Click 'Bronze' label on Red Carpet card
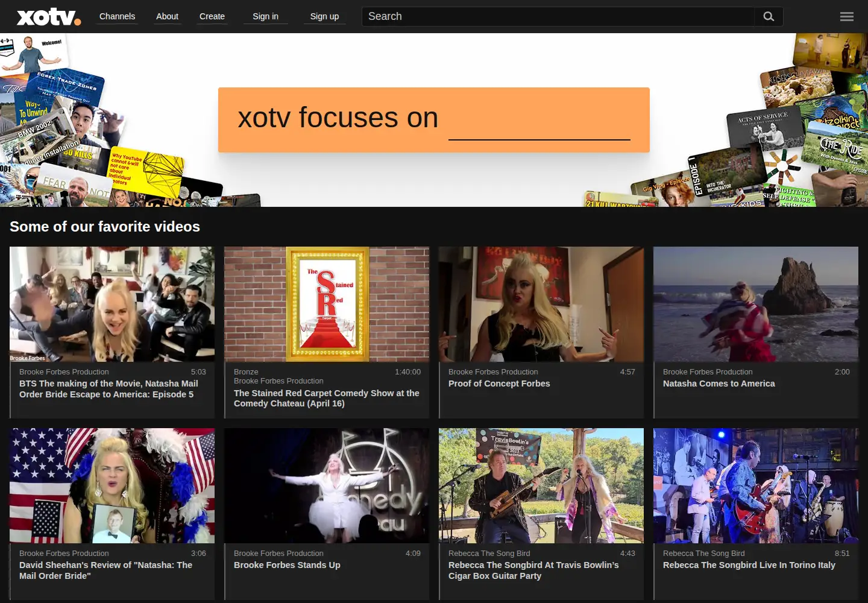868x603 pixels. (246, 372)
